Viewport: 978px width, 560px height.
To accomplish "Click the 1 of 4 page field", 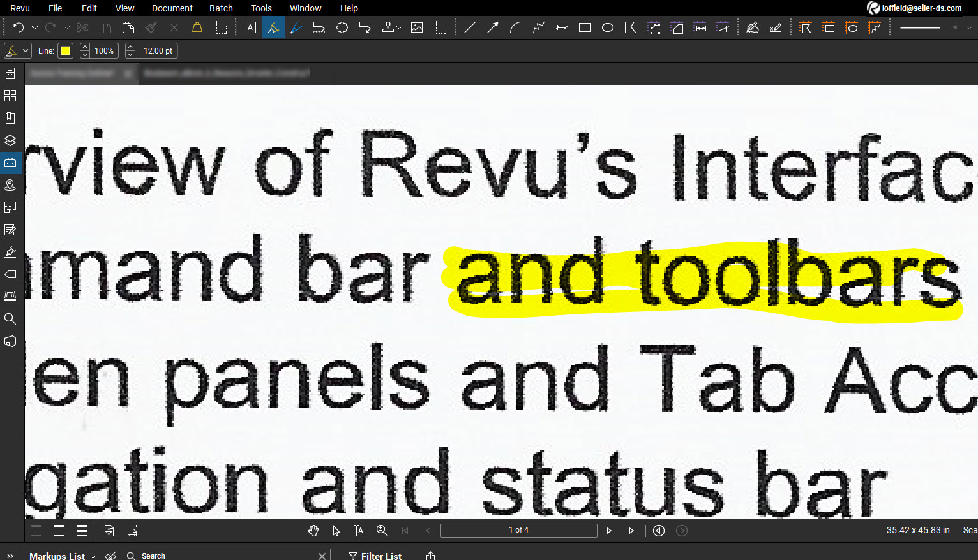I will (518, 530).
